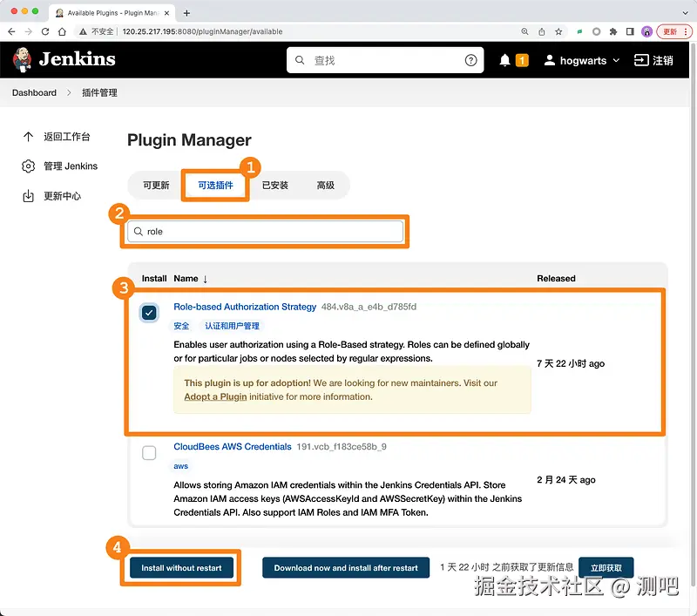Switch to 可更新 tab
Image resolution: width=697 pixels, height=616 pixels.
click(156, 186)
